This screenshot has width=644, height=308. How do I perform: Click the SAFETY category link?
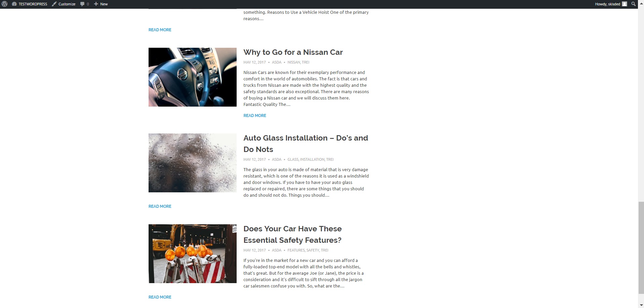[313, 250]
